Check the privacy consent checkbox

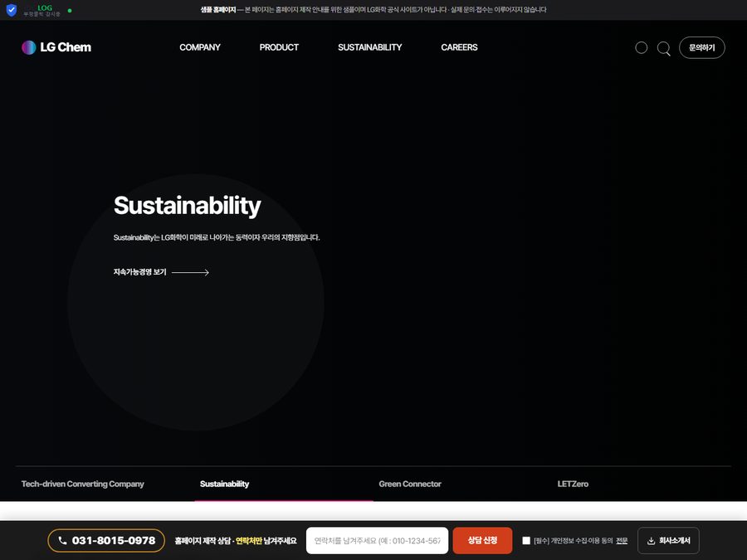pyautogui.click(x=526, y=540)
